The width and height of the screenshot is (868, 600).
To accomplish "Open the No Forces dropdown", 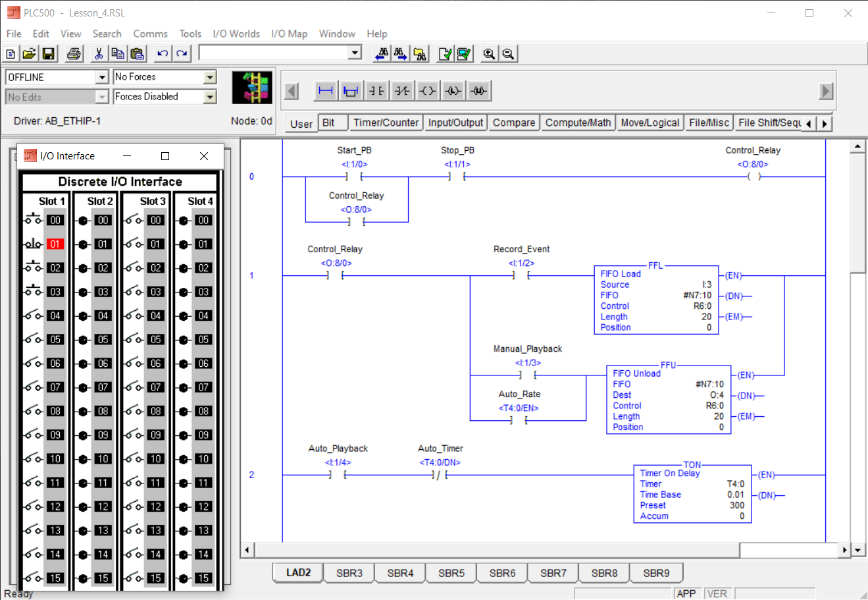I will click(x=210, y=77).
